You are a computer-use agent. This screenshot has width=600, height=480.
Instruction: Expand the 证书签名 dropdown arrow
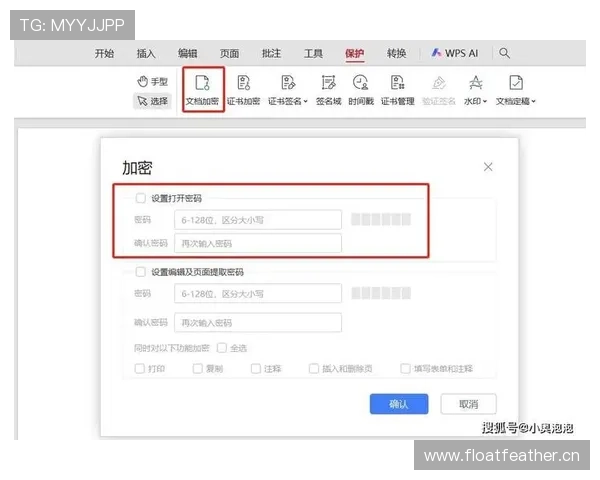pyautogui.click(x=305, y=101)
